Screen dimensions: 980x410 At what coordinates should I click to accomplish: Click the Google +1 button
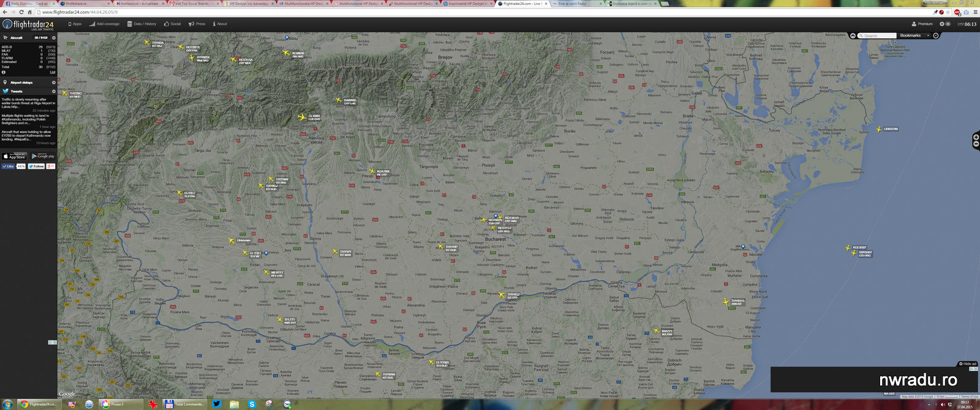tap(51, 166)
